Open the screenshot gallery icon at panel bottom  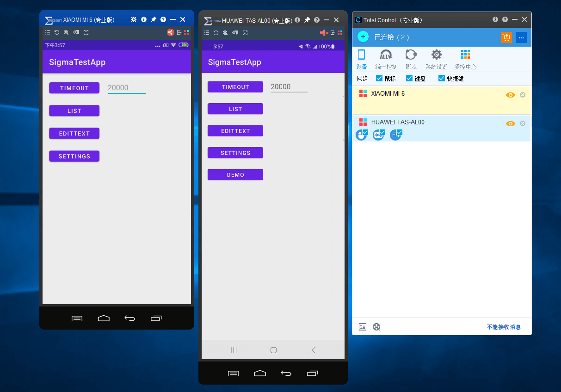pos(363,327)
